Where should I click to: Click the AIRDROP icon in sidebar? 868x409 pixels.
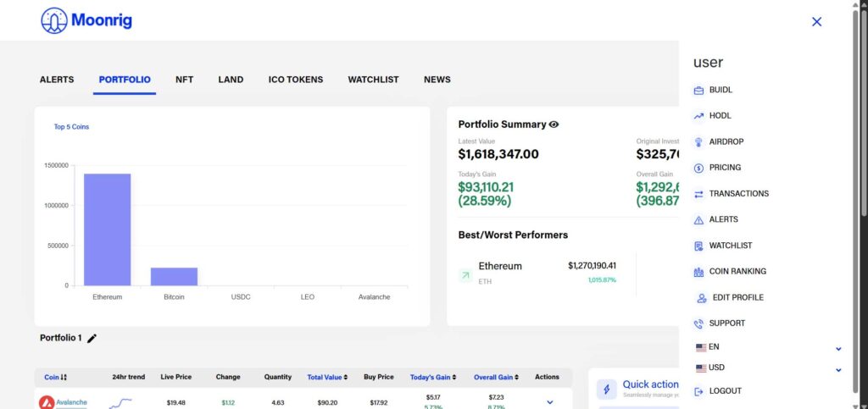(698, 142)
